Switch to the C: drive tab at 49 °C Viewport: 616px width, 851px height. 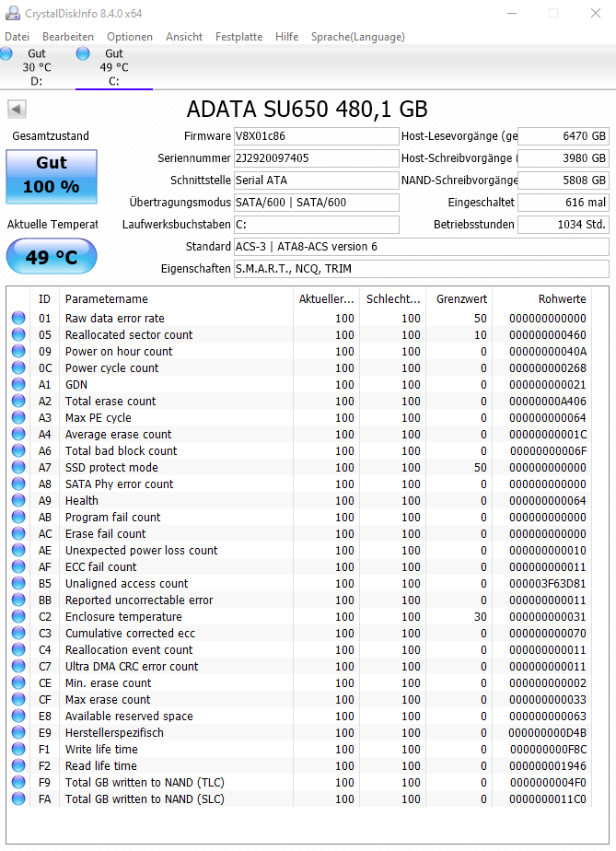[114, 67]
